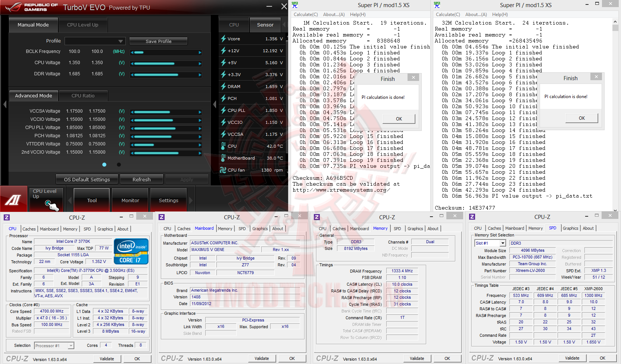Switch to the CPU Level Up tab

pos(83,25)
